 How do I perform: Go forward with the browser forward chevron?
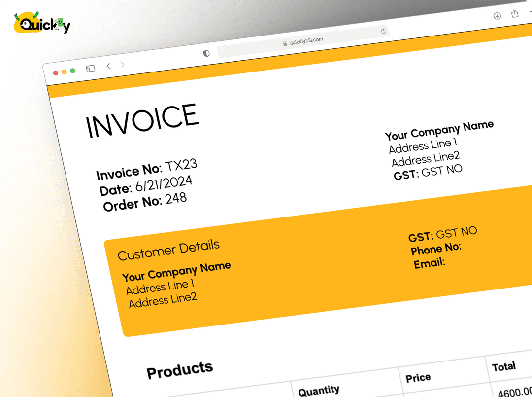pos(123,64)
